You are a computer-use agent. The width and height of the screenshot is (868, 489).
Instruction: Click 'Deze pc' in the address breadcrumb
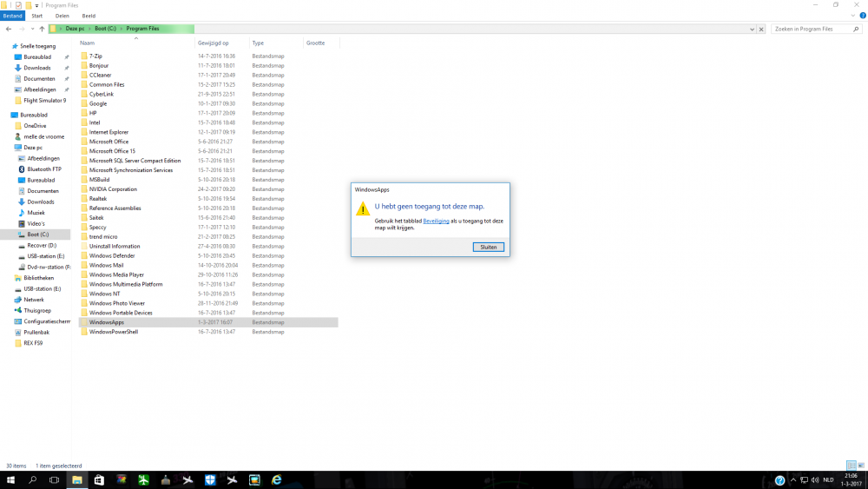click(x=76, y=29)
